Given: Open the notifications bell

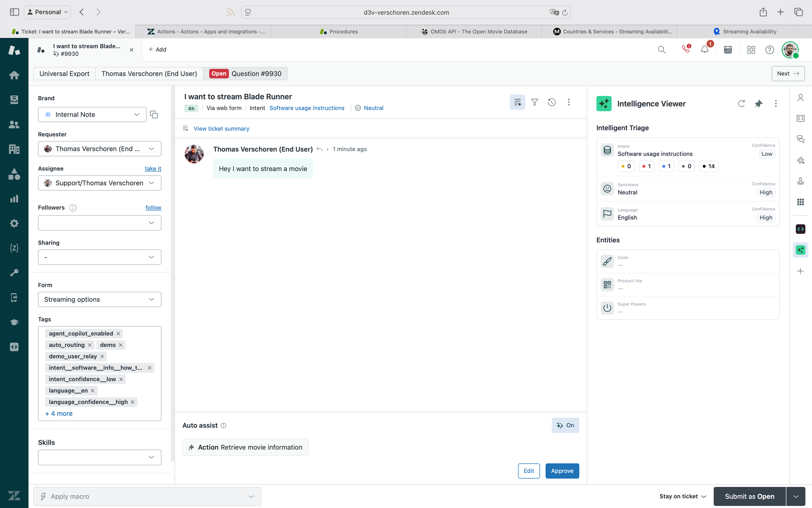Looking at the screenshot, I should coord(705,50).
